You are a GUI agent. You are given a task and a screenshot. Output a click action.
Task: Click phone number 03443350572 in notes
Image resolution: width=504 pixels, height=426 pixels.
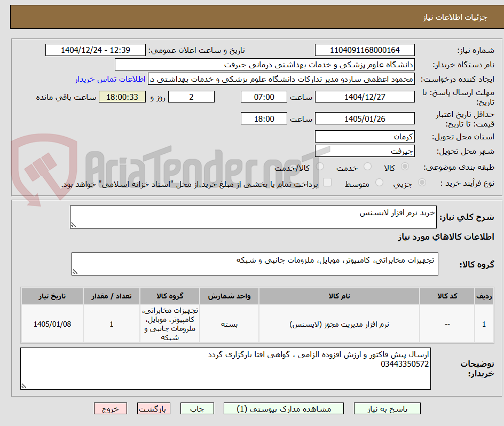coord(405,364)
